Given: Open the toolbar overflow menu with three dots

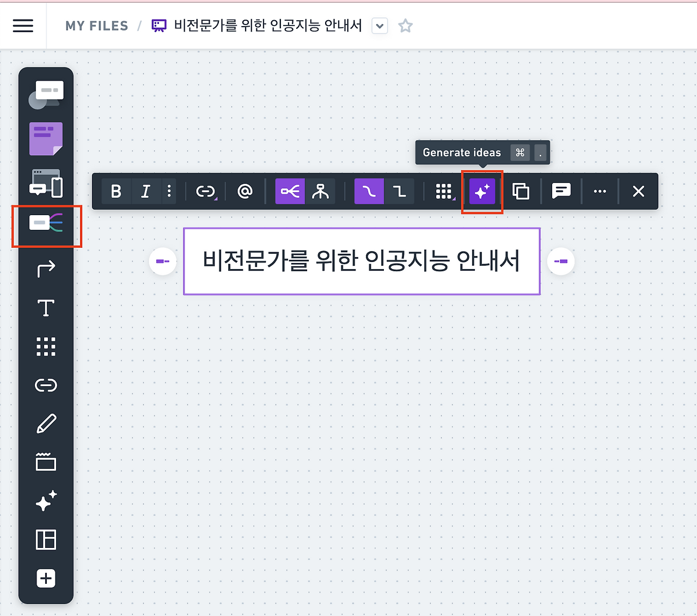Looking at the screenshot, I should pos(600,191).
